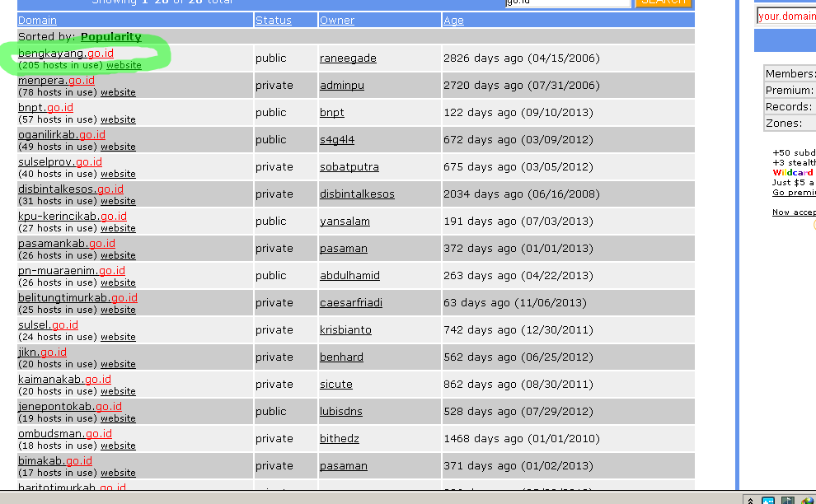Open owner profile bnpt

point(331,112)
